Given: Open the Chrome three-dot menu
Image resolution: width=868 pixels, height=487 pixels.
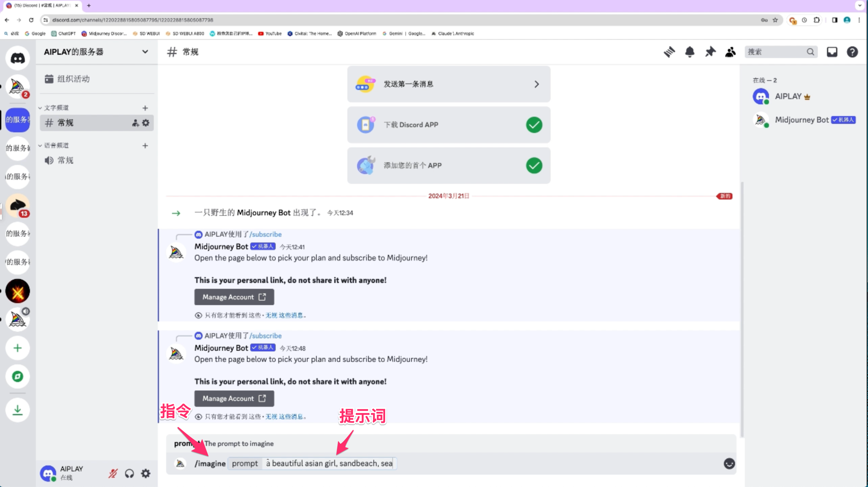Looking at the screenshot, I should click(859, 20).
